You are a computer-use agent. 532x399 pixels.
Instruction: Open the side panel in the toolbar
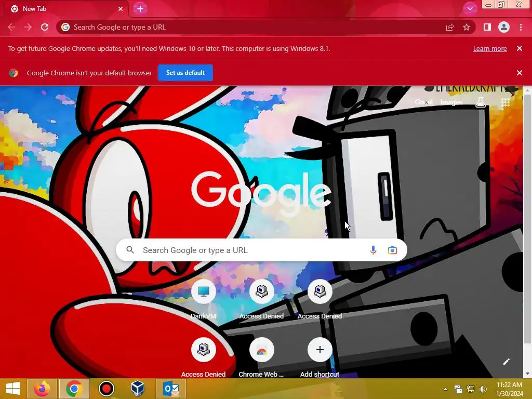487,27
